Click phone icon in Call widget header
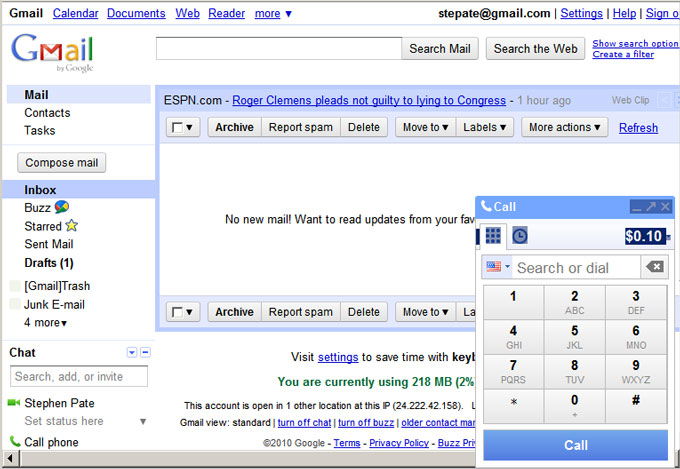This screenshot has width=680, height=469. coord(486,206)
